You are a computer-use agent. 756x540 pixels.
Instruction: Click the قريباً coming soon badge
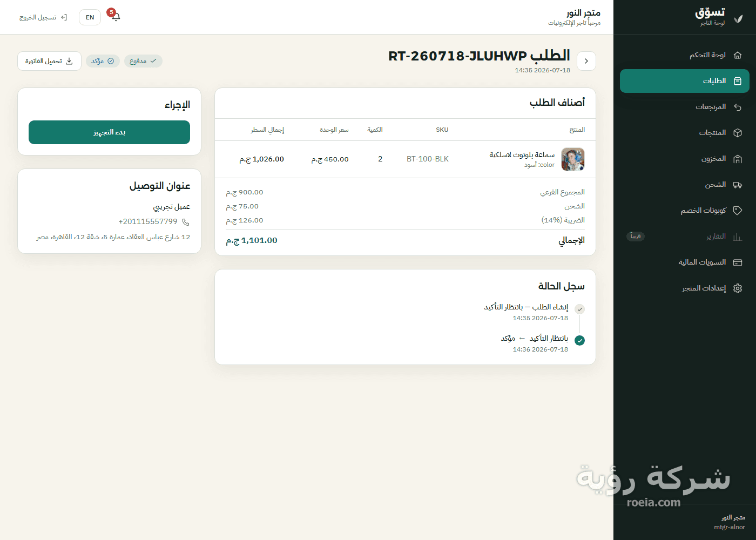coord(636,237)
